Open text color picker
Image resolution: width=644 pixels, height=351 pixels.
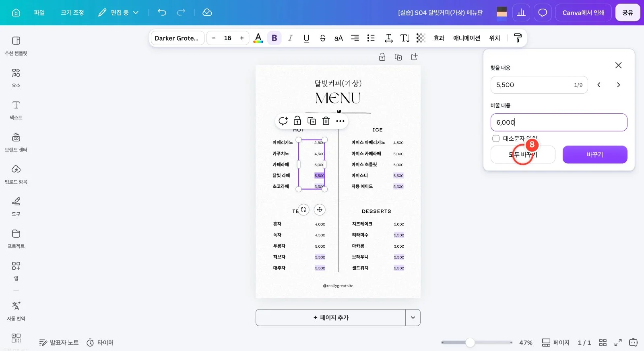[258, 38]
